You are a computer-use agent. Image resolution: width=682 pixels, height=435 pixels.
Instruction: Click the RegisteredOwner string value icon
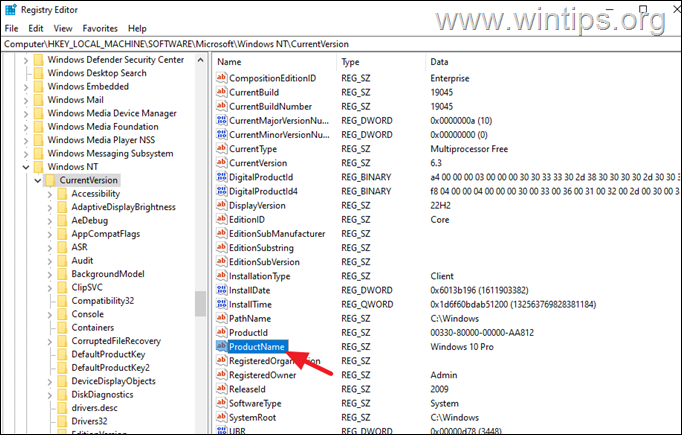pyautogui.click(x=221, y=375)
